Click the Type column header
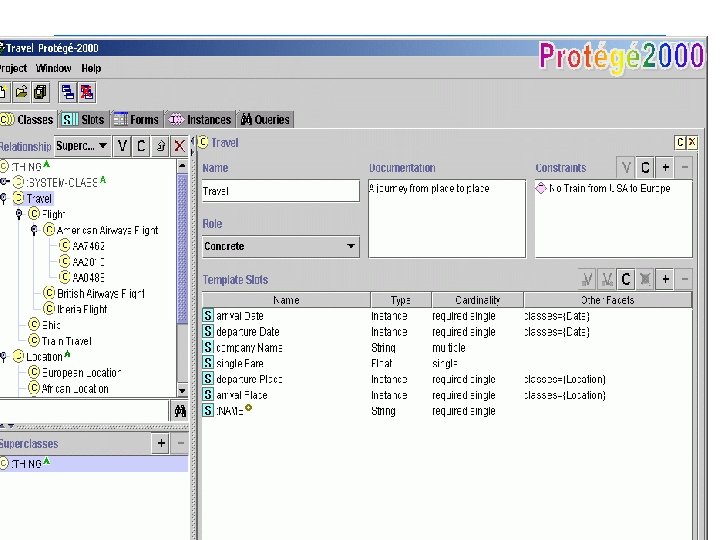720x540 pixels. pyautogui.click(x=400, y=300)
